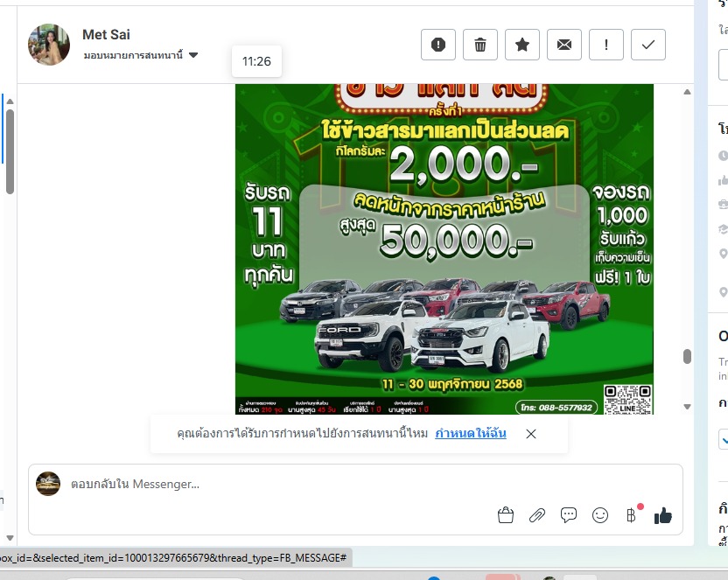Open saved replies speech bubble icon

click(569, 515)
